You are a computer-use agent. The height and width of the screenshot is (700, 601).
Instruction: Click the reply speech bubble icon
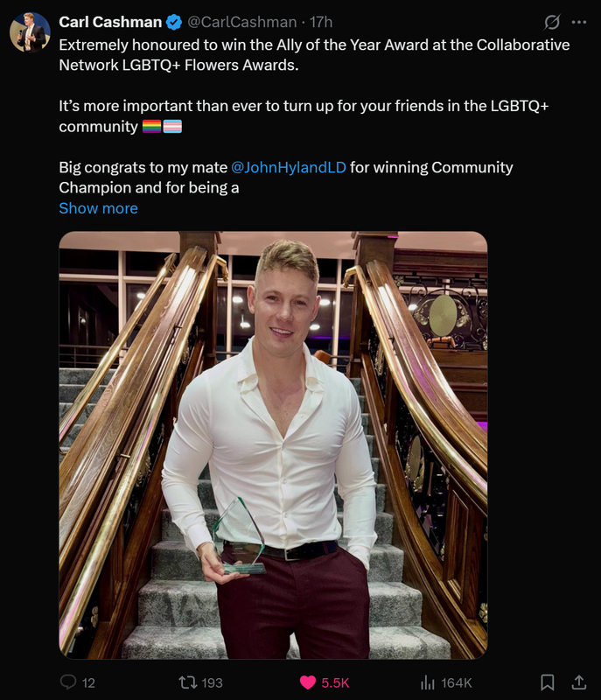point(68,682)
